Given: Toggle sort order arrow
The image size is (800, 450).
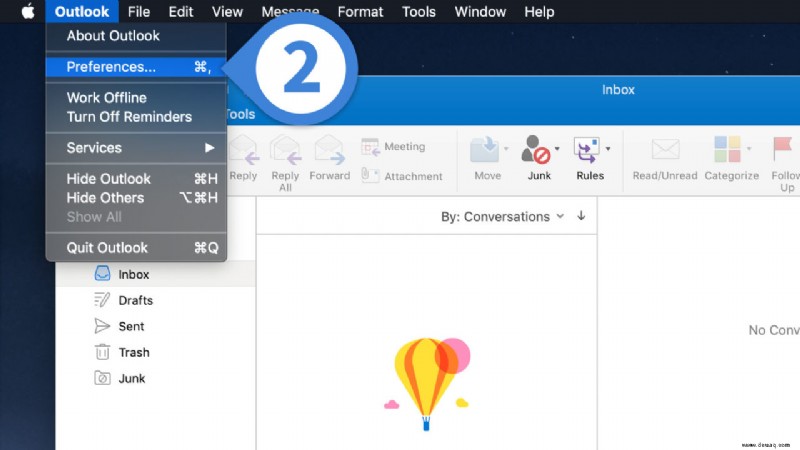Looking at the screenshot, I should [581, 216].
